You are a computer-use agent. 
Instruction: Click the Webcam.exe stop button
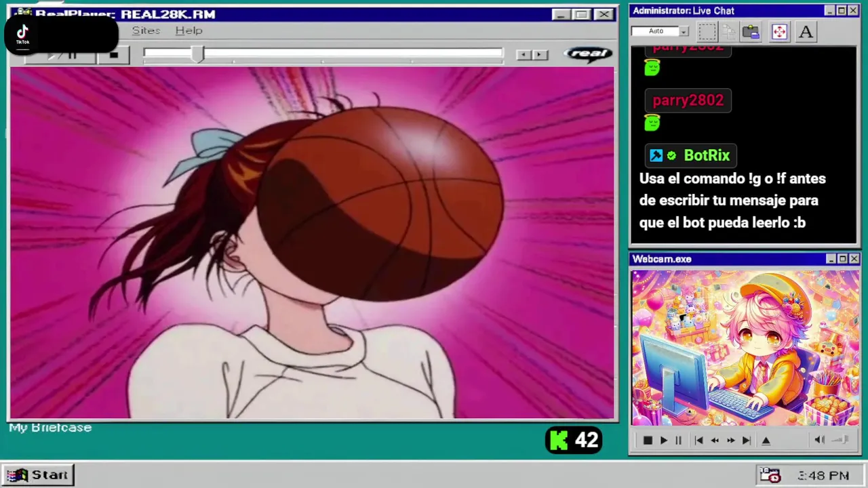[x=648, y=441]
